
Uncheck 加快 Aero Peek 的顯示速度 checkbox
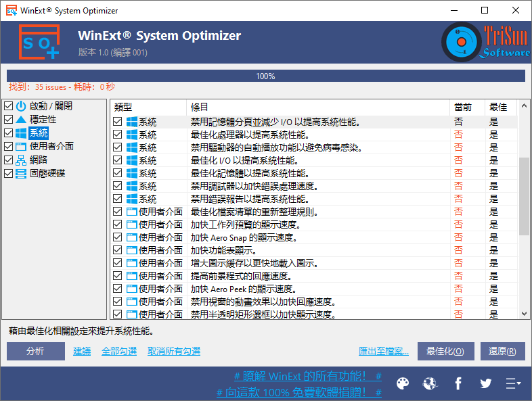(117, 289)
